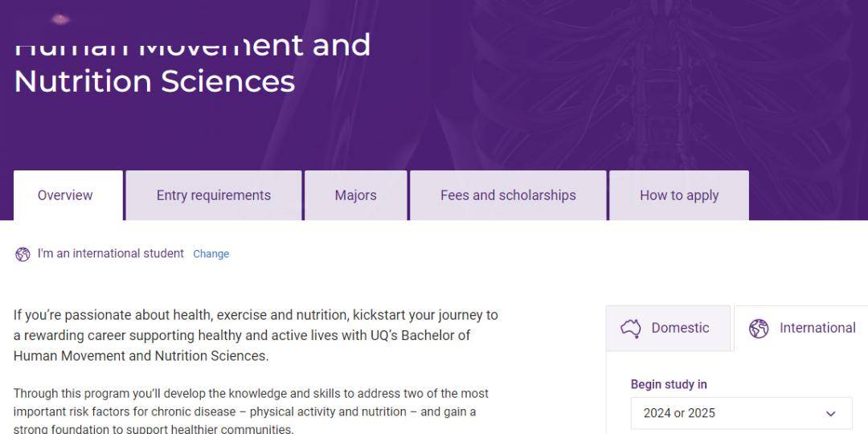Click the small logo in the purple header
The height and width of the screenshot is (434, 868).
click(x=60, y=18)
